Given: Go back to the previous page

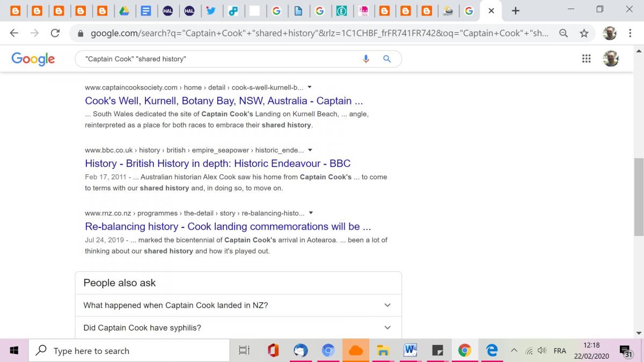Looking at the screenshot, I should coord(14,33).
